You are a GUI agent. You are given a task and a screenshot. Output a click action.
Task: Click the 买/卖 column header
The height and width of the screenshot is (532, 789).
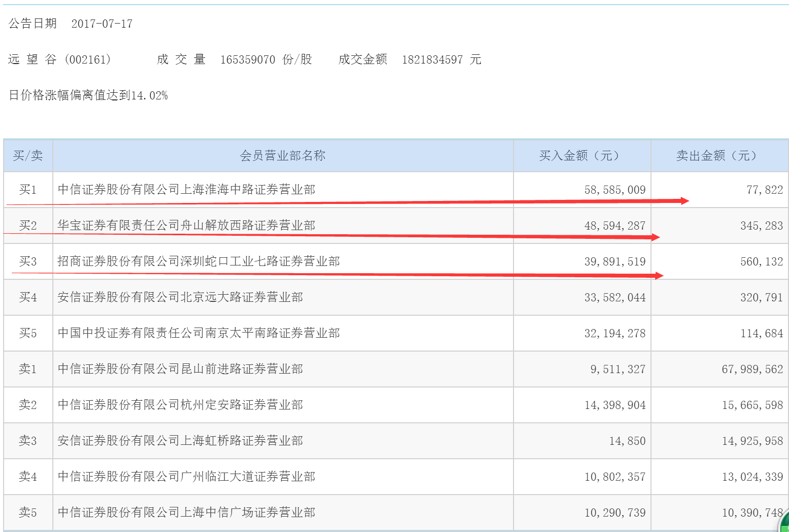click(28, 155)
